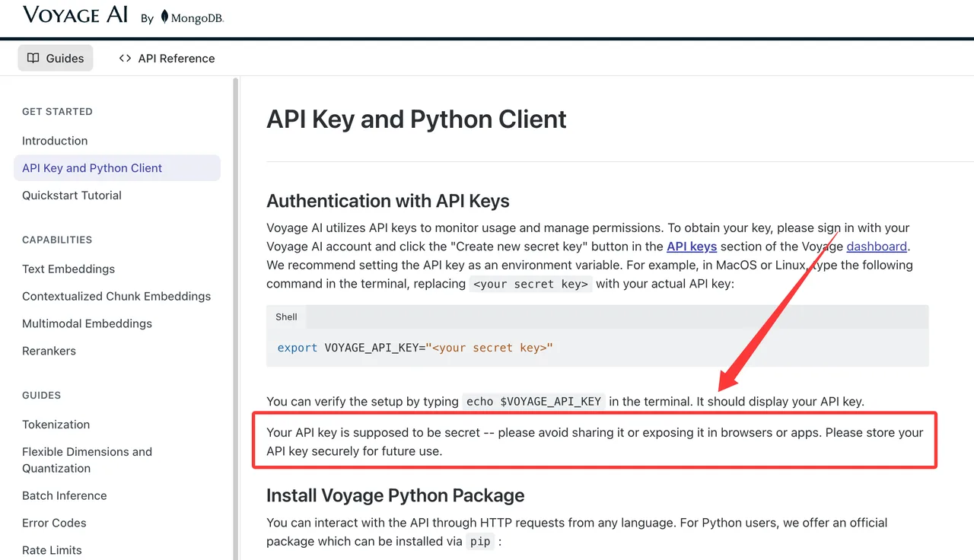Open Flexible Dimensions and Quantization guide
974x560 pixels.
(x=87, y=460)
